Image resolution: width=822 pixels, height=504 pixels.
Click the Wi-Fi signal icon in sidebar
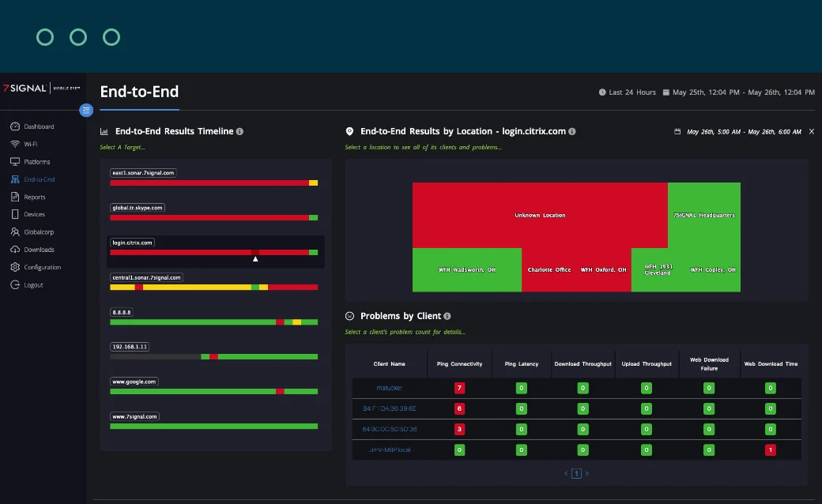[x=15, y=145]
